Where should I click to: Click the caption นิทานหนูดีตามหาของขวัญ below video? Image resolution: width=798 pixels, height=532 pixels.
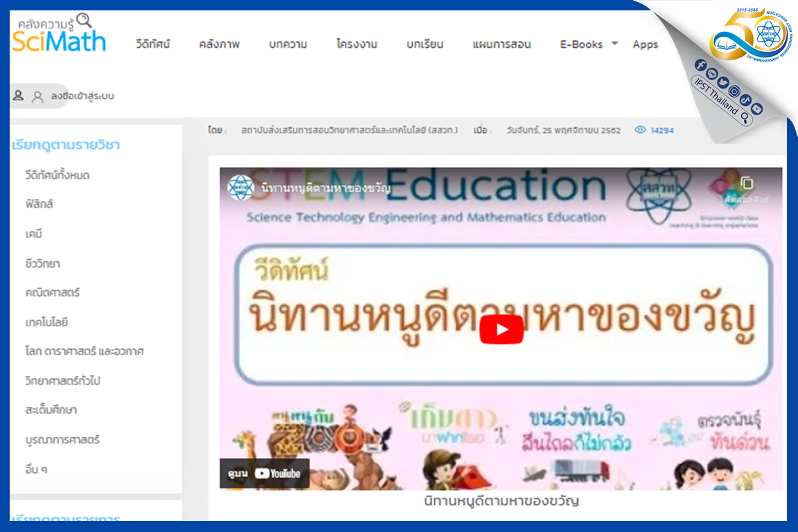click(502, 501)
